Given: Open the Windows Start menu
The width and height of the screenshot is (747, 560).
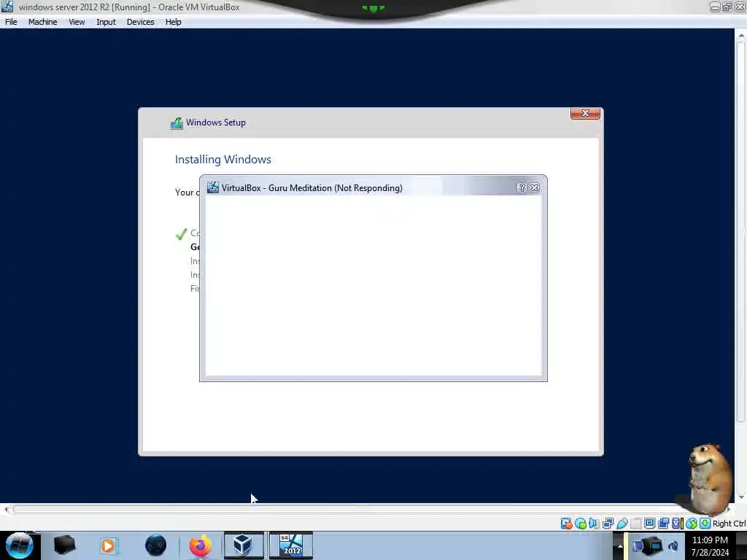Looking at the screenshot, I should pyautogui.click(x=19, y=545).
